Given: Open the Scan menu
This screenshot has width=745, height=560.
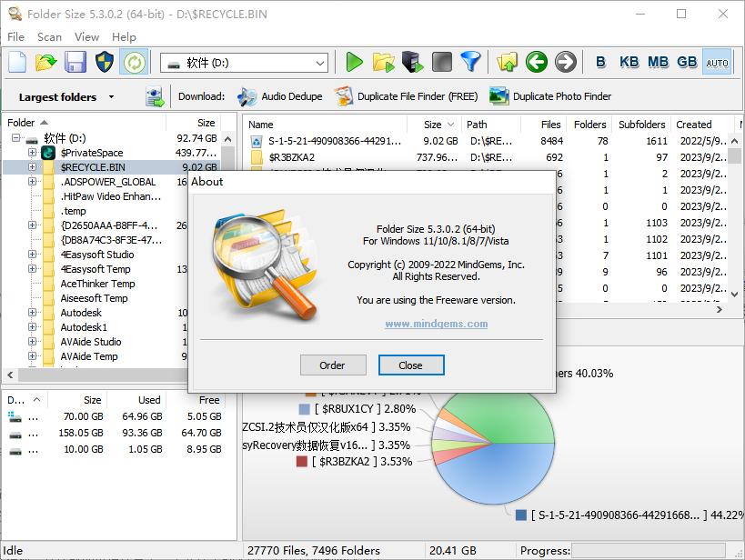Looking at the screenshot, I should (49, 36).
